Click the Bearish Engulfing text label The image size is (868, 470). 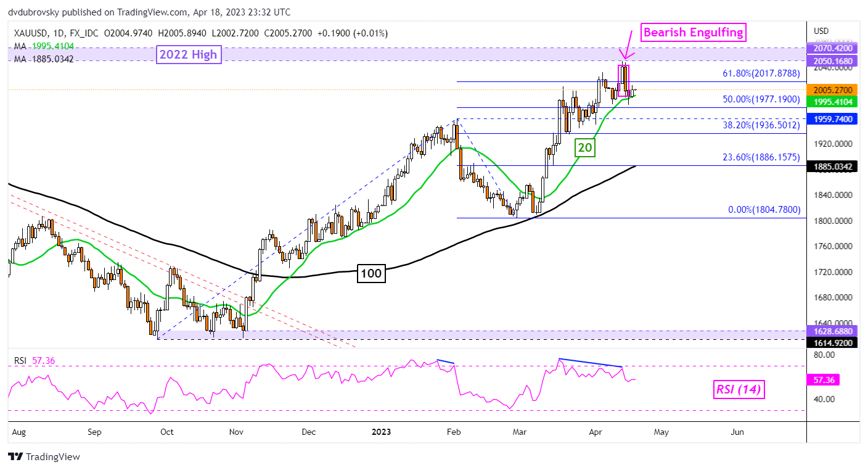693,32
